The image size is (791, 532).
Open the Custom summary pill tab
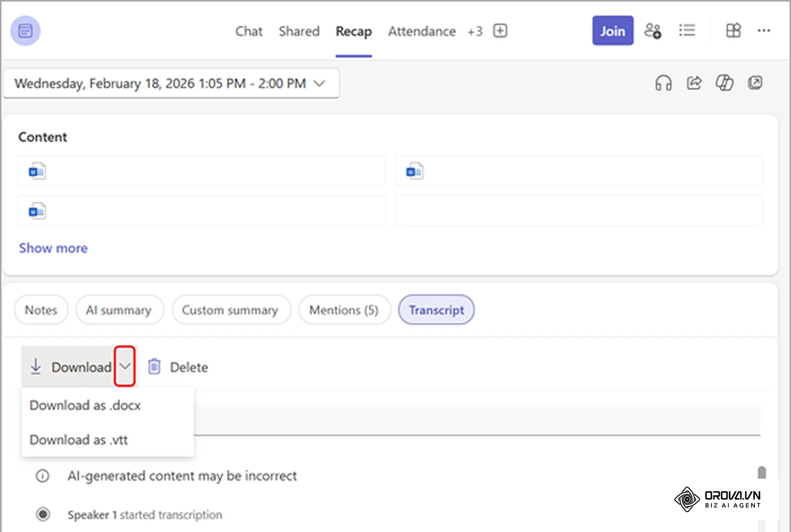coord(231,310)
